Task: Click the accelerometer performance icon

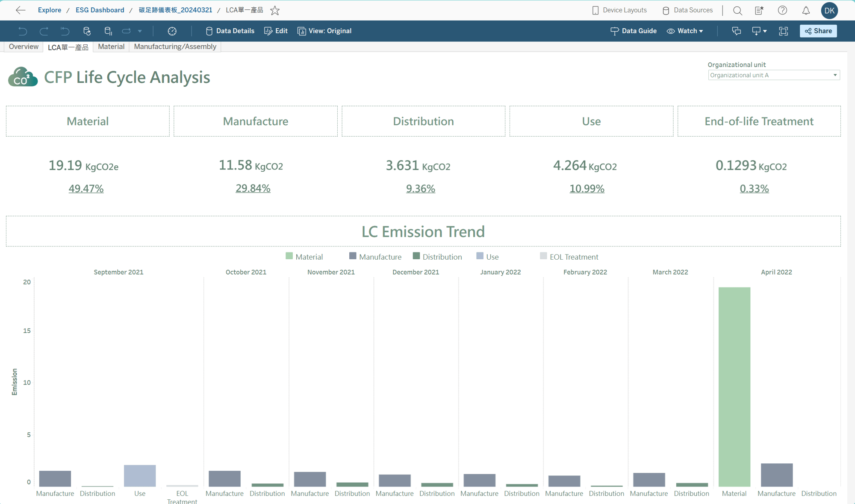Action: pos(172,31)
